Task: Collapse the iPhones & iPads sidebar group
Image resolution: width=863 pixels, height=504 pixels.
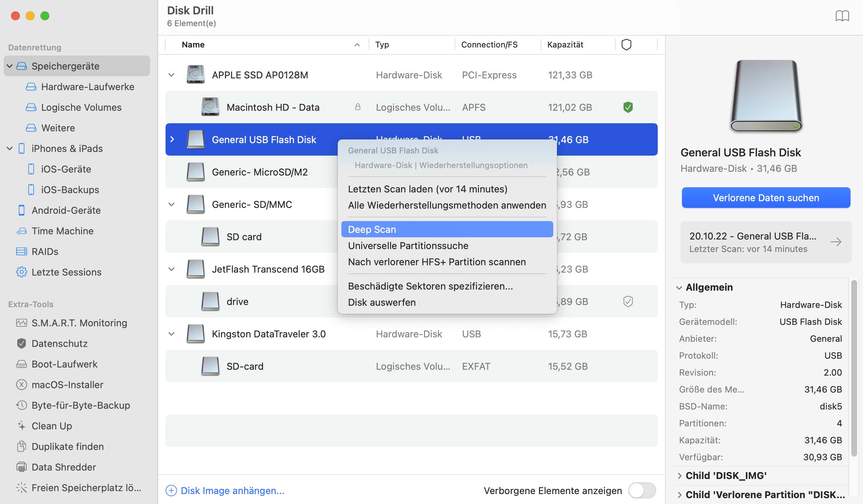Action: pos(10,149)
